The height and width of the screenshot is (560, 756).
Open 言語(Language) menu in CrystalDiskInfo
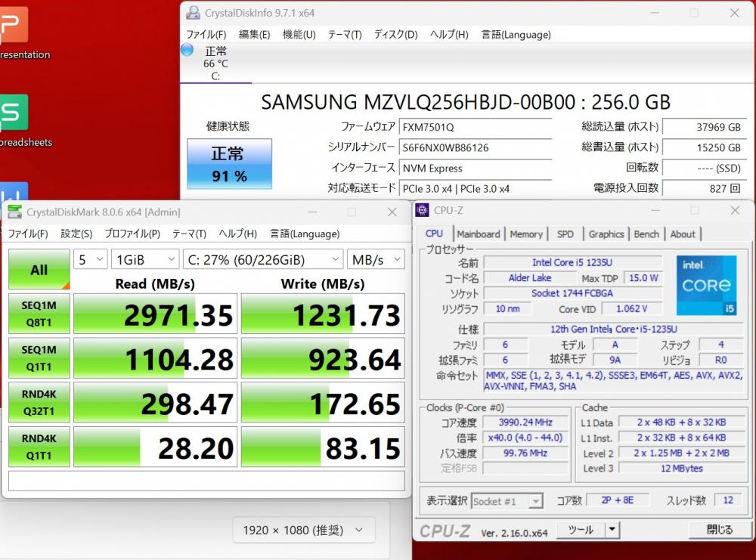pyautogui.click(x=516, y=35)
